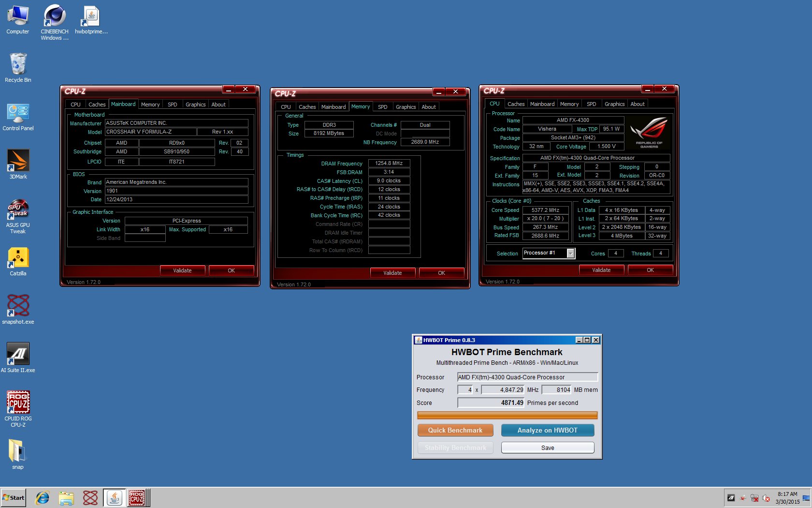Open the CINEBENCH Windows shortcut

coord(55,22)
